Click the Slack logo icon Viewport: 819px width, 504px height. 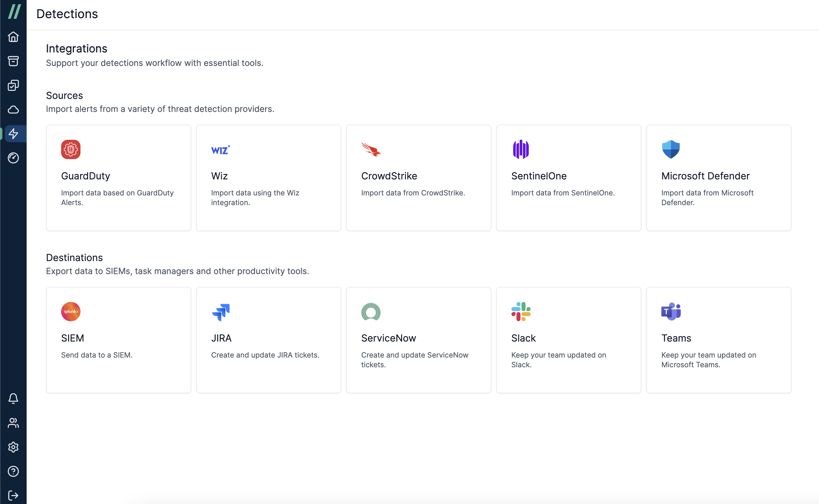tap(521, 311)
